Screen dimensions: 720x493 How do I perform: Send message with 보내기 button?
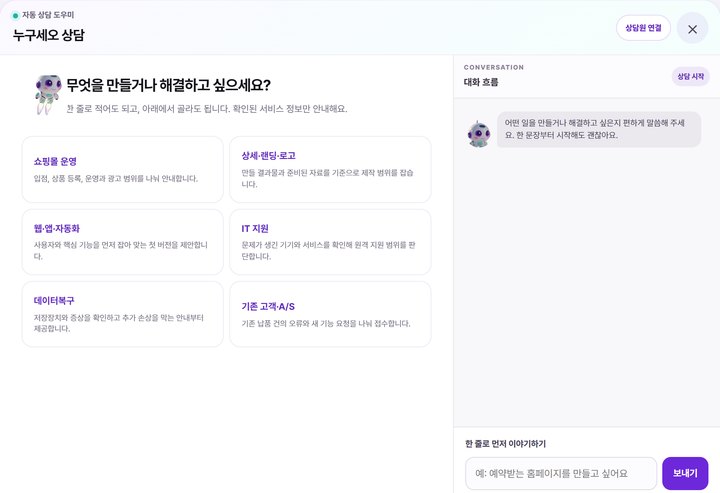pyautogui.click(x=685, y=473)
